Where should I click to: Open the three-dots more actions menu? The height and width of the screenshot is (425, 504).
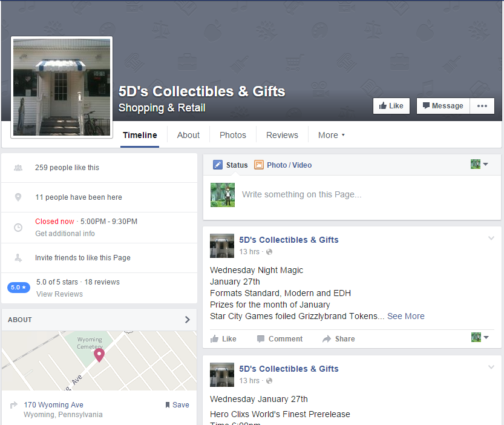pyautogui.click(x=482, y=106)
